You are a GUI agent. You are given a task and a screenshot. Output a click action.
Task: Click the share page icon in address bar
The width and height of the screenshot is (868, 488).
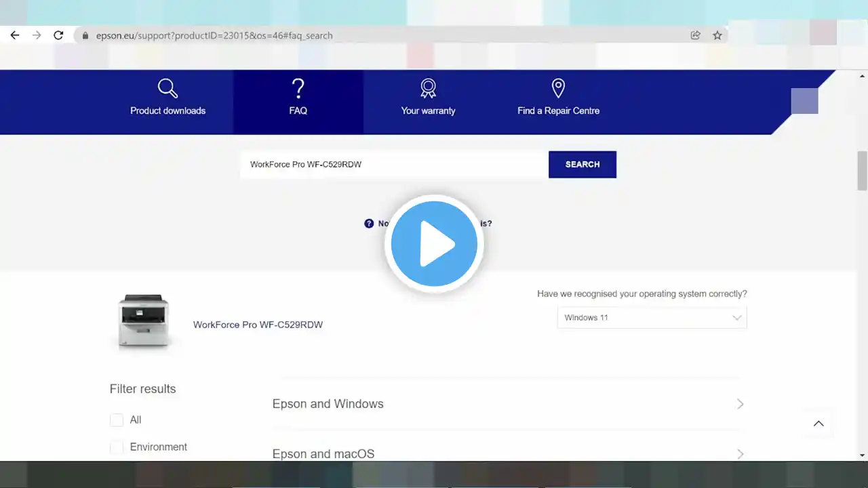[x=695, y=35]
